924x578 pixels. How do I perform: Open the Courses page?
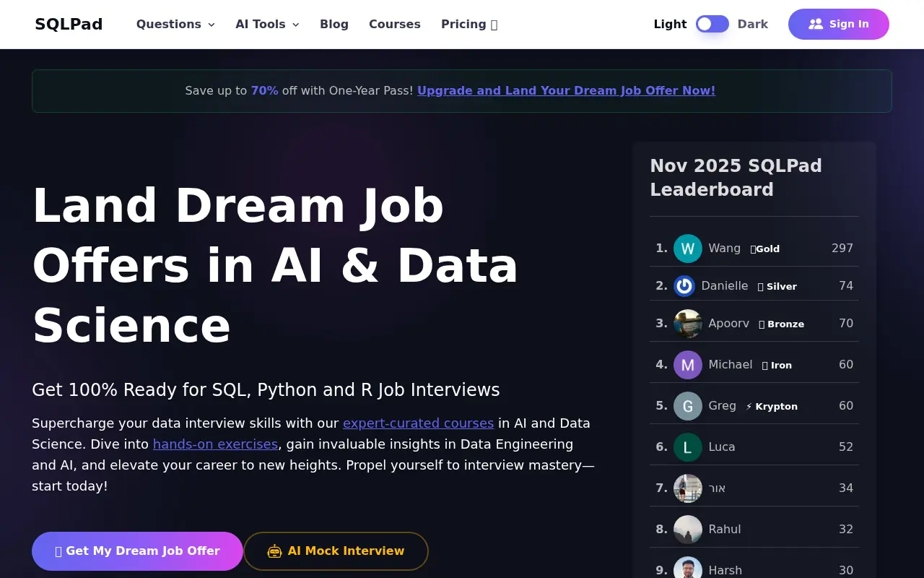[x=395, y=24]
